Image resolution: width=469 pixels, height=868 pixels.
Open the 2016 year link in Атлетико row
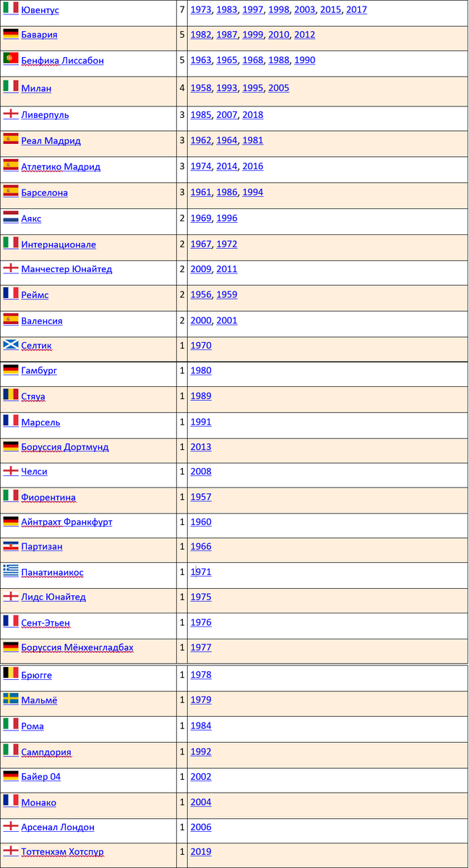point(253,166)
